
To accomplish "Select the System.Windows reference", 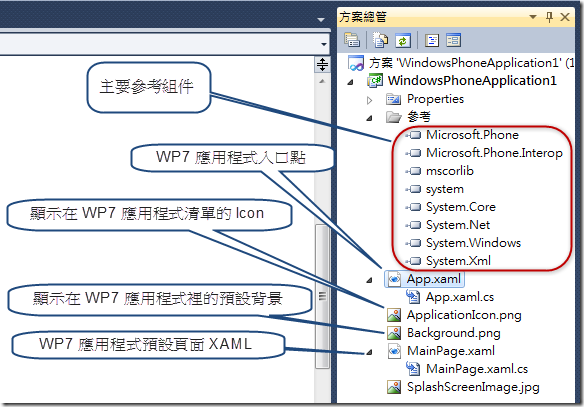I will (x=473, y=243).
